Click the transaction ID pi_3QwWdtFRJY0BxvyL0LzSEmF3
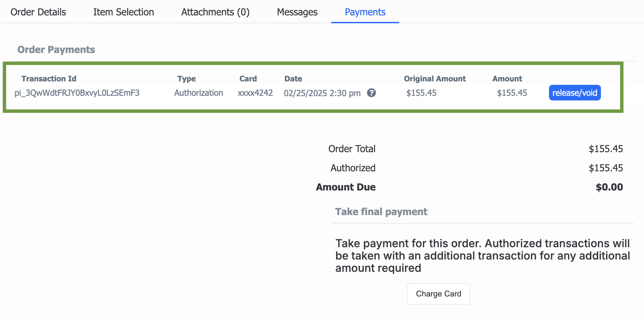Viewport: 644px width, 318px height. tap(77, 93)
